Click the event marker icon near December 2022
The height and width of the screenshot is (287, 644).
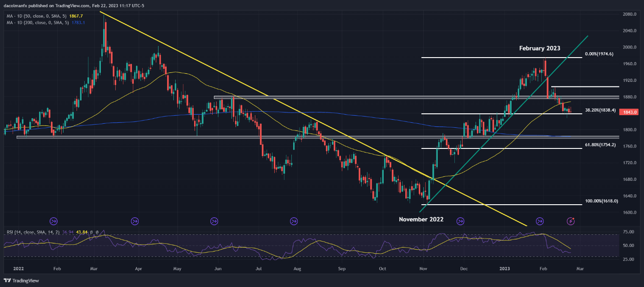click(460, 221)
